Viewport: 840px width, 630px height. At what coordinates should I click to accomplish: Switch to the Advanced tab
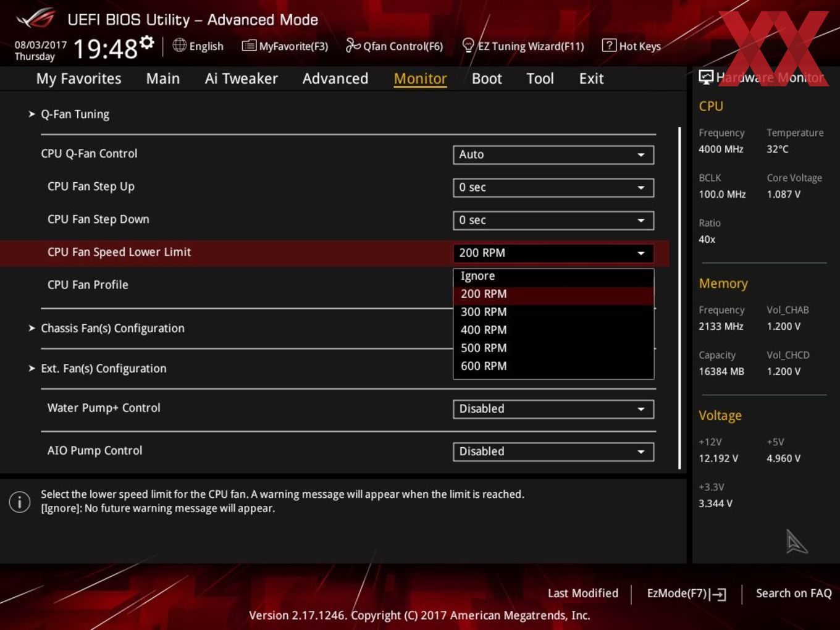coord(335,78)
